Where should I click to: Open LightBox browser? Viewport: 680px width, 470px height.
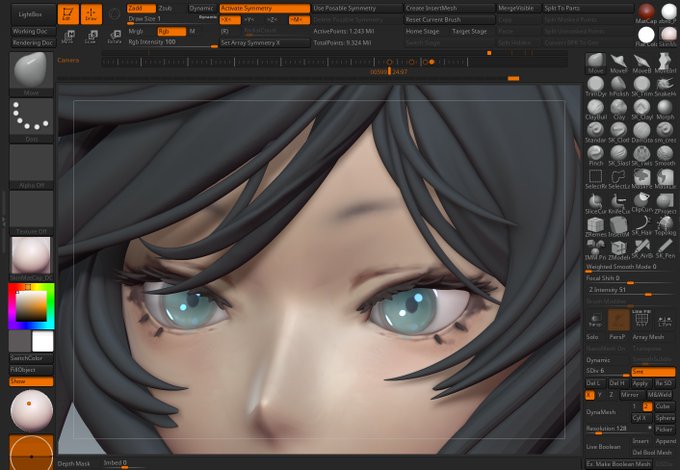click(x=30, y=14)
